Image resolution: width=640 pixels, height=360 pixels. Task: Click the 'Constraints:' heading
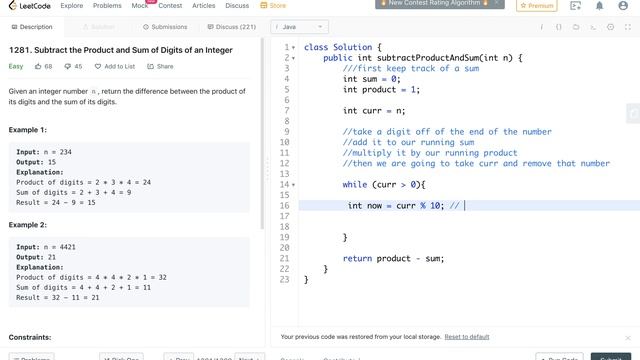[30, 337]
